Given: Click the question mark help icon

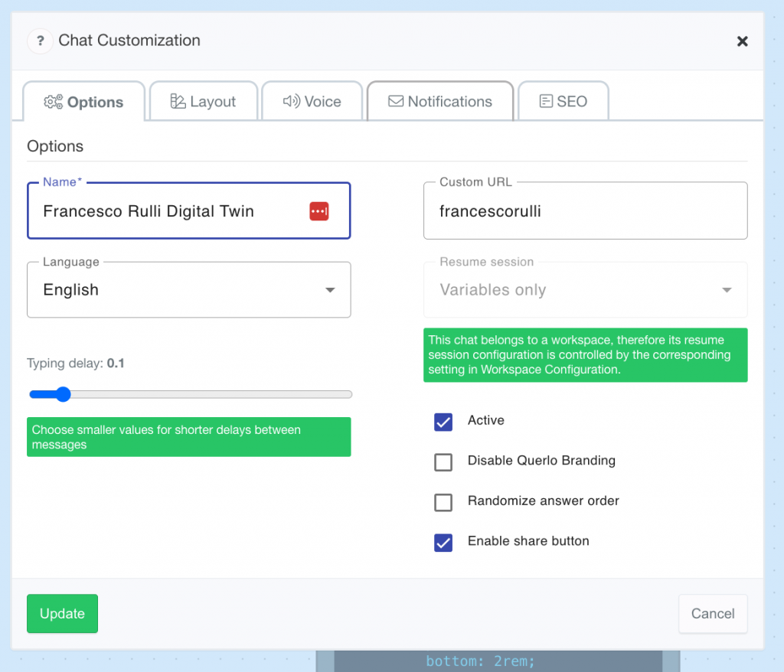Looking at the screenshot, I should 40,41.
